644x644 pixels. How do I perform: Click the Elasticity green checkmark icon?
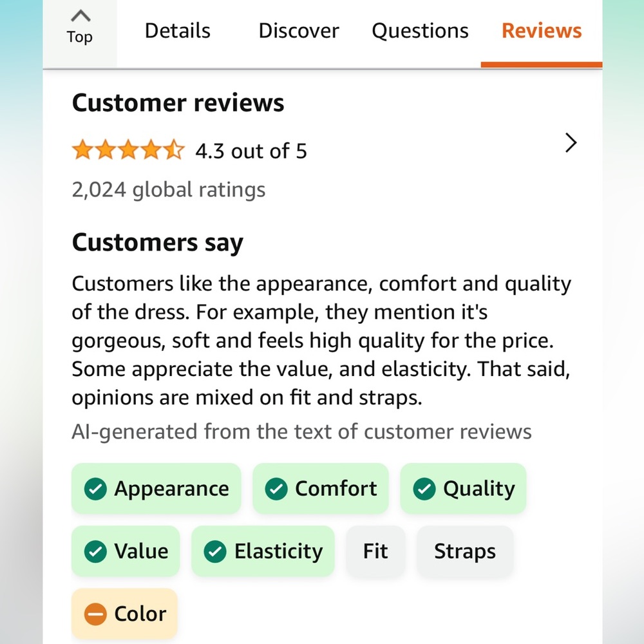[x=215, y=551]
